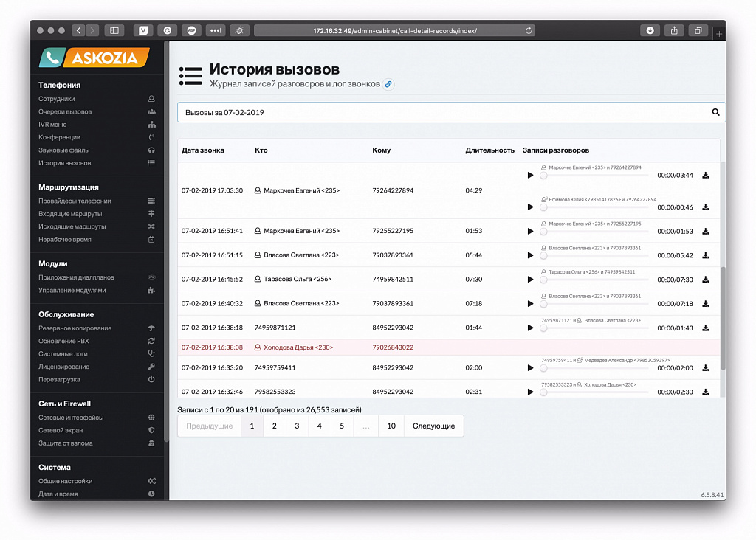This screenshot has height=540, width=756.
Task: Download the 00:00/07:18 recording
Action: click(705, 303)
